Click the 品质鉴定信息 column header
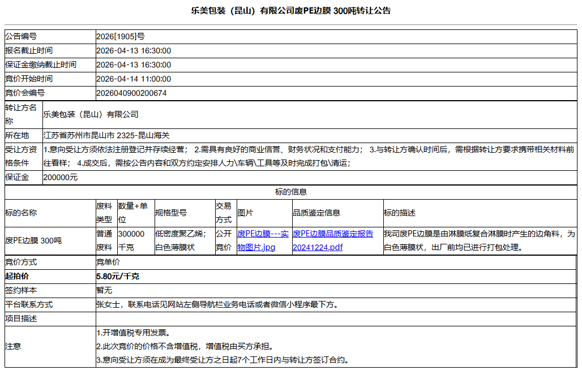The image size is (582, 392). [316, 213]
